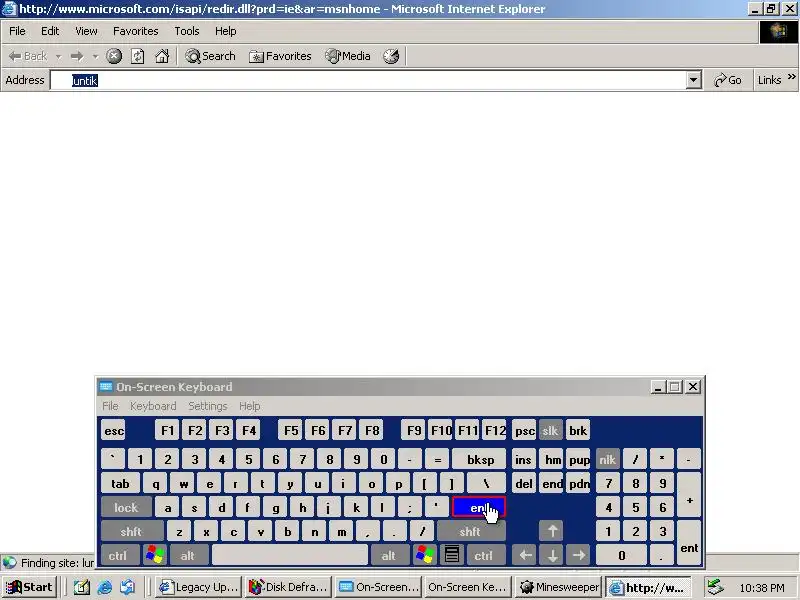Viewport: 800px width, 600px height.
Task: Click the History toolbar icon
Action: 391,56
